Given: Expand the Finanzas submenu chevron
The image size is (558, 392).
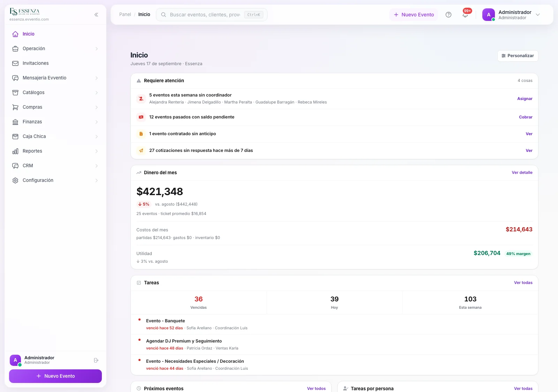Looking at the screenshot, I should point(97,122).
